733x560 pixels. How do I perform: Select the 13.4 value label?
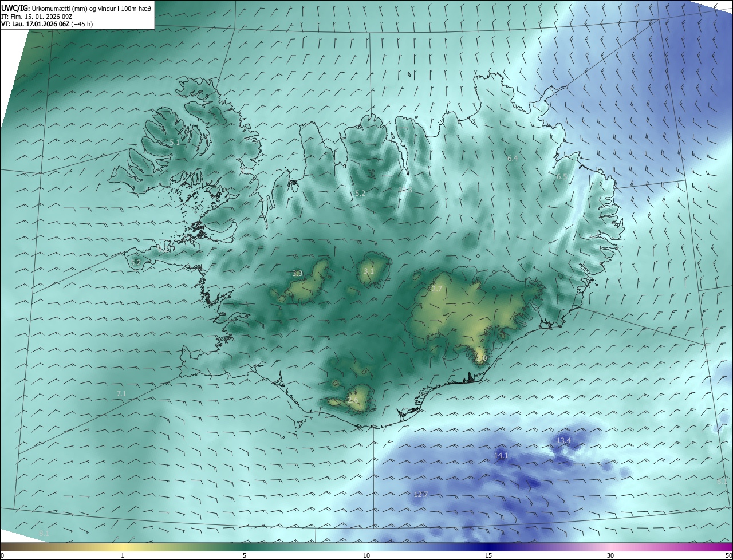(x=563, y=440)
